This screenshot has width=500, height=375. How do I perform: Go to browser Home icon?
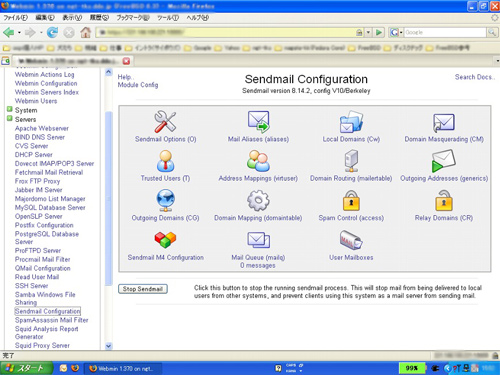(86, 32)
